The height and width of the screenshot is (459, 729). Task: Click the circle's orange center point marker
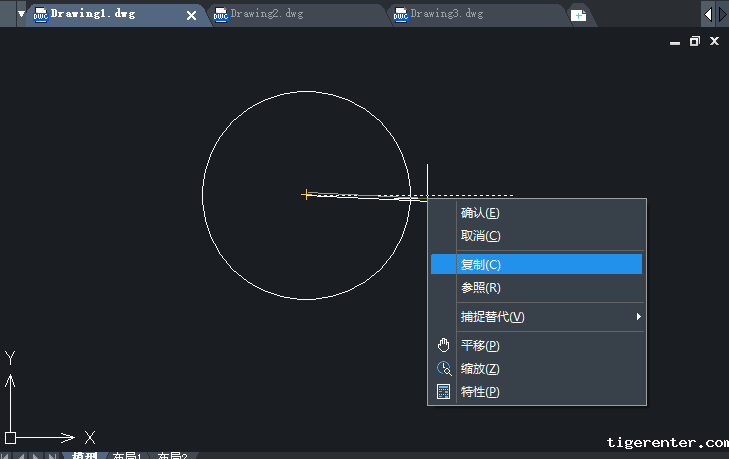[x=306, y=194]
